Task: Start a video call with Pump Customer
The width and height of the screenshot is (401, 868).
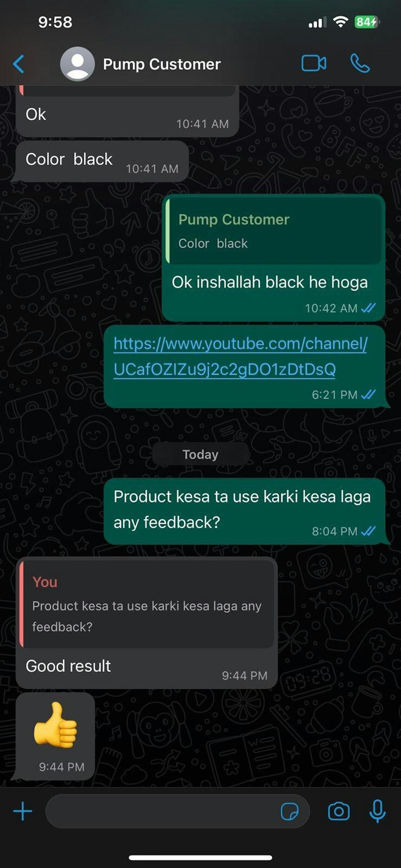Action: pyautogui.click(x=314, y=63)
